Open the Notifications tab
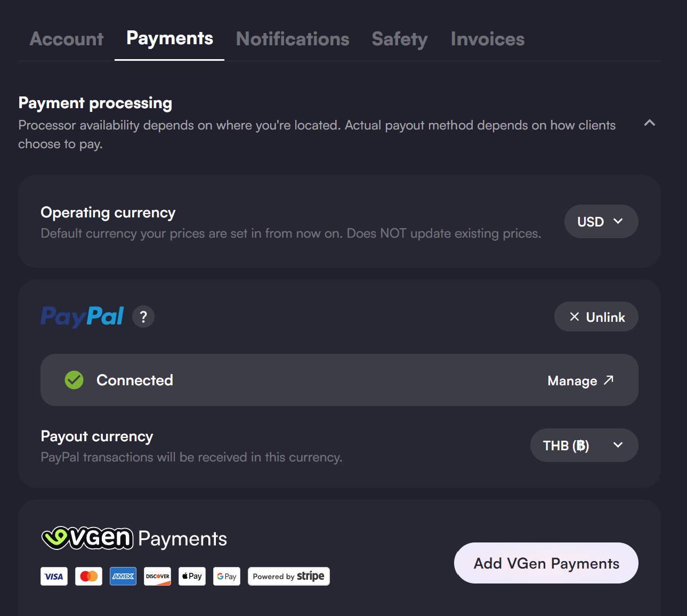The width and height of the screenshot is (687, 616). click(293, 39)
